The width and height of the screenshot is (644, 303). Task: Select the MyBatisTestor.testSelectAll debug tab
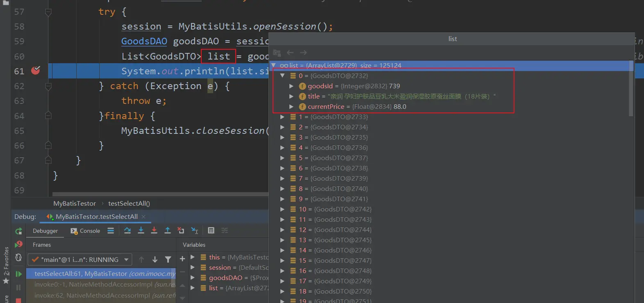coord(96,216)
